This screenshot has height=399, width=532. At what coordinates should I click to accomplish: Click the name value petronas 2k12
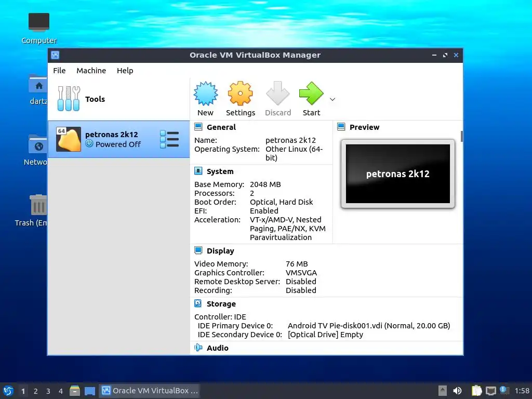[290, 140]
